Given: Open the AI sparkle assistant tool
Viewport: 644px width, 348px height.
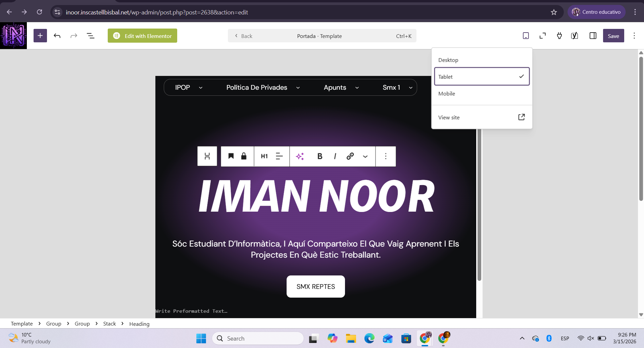Looking at the screenshot, I should pyautogui.click(x=300, y=156).
